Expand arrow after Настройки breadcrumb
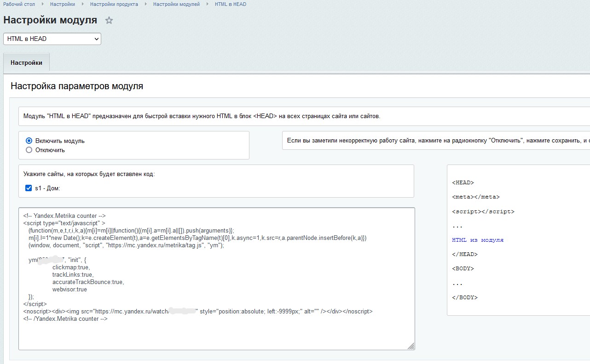Image resolution: width=590 pixels, height=364 pixels. 83,4
